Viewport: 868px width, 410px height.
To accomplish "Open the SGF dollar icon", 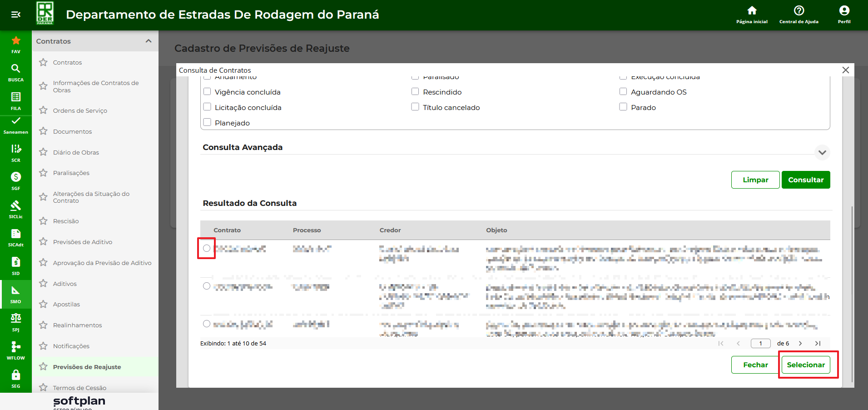I will (15, 177).
